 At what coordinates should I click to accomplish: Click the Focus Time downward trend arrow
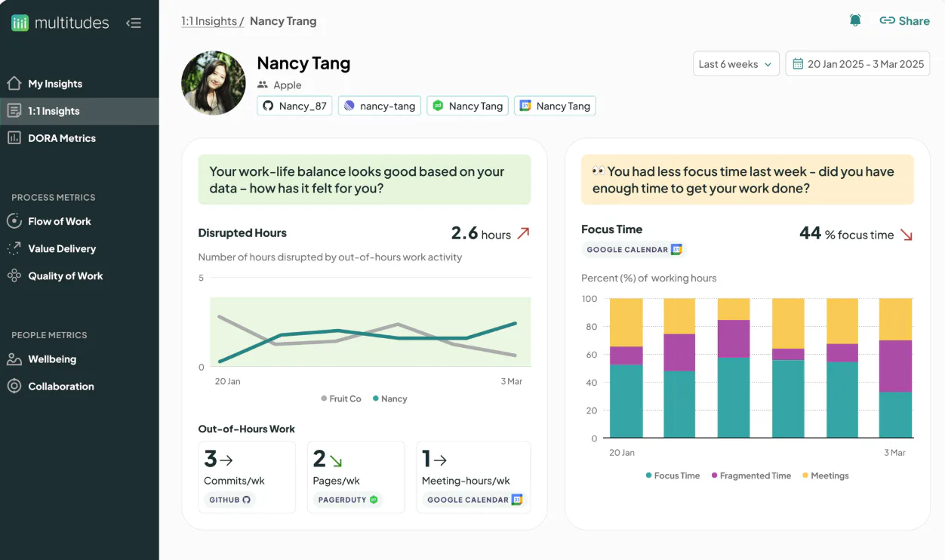[907, 235]
